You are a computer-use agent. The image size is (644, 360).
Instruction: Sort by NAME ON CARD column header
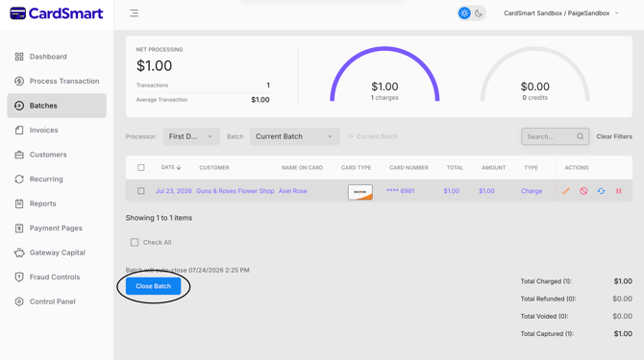coord(302,168)
